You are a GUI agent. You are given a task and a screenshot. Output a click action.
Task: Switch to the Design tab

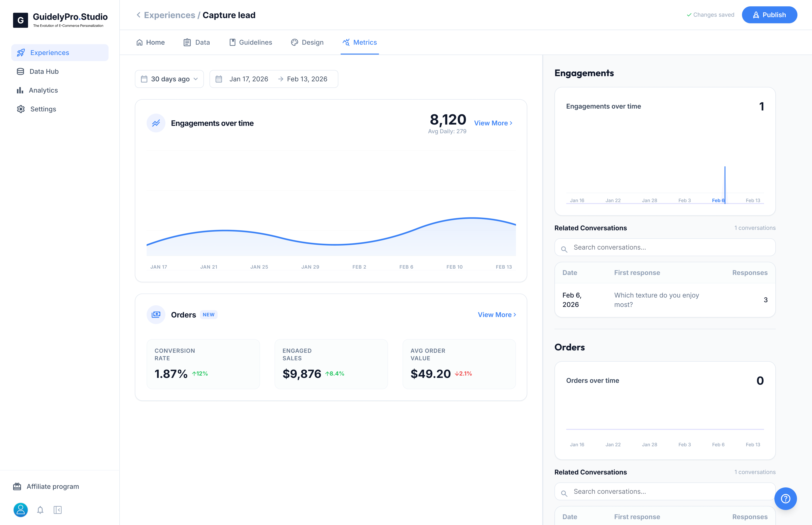click(307, 42)
